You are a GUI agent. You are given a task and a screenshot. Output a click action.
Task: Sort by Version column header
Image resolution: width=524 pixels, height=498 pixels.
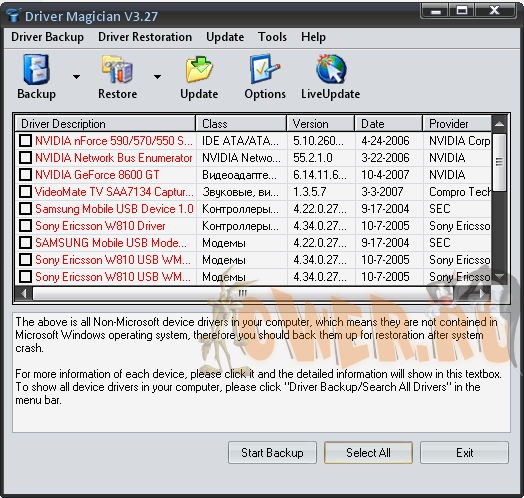(x=320, y=124)
